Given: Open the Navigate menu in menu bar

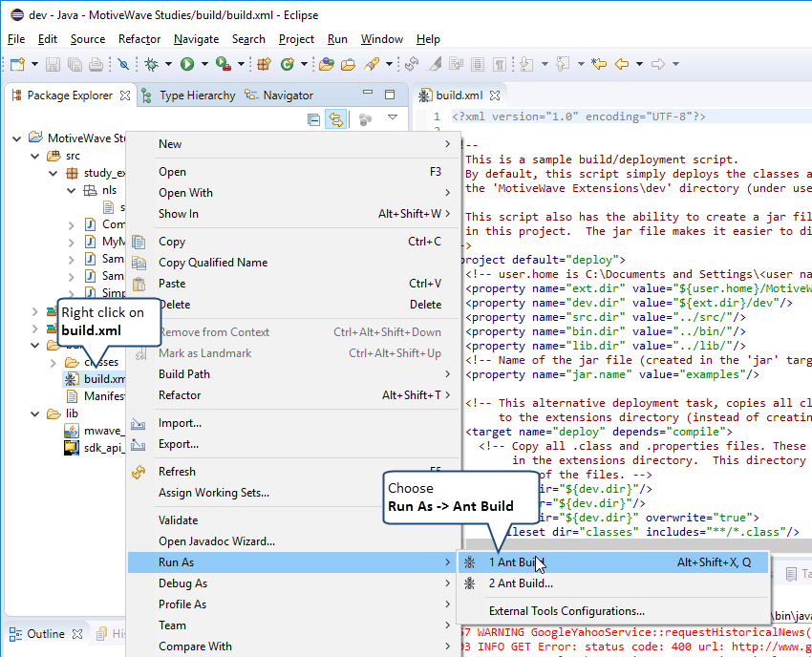Looking at the screenshot, I should pyautogui.click(x=196, y=39).
